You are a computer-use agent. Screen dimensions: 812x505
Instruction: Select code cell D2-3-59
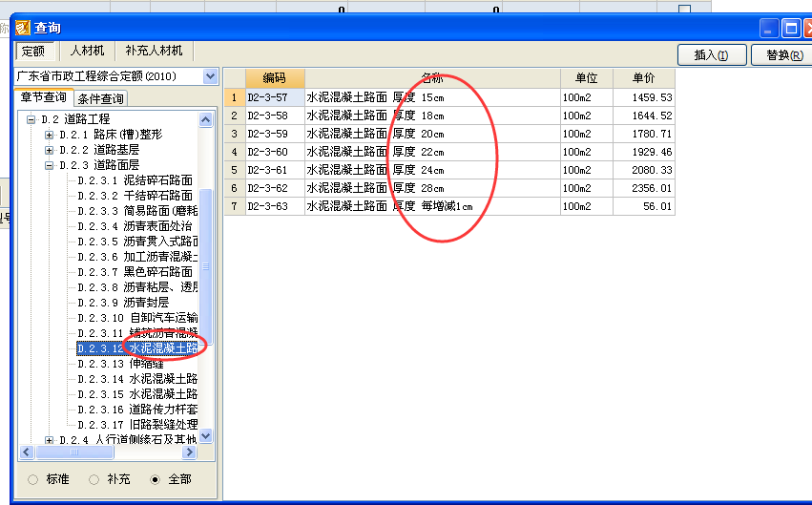[275, 134]
